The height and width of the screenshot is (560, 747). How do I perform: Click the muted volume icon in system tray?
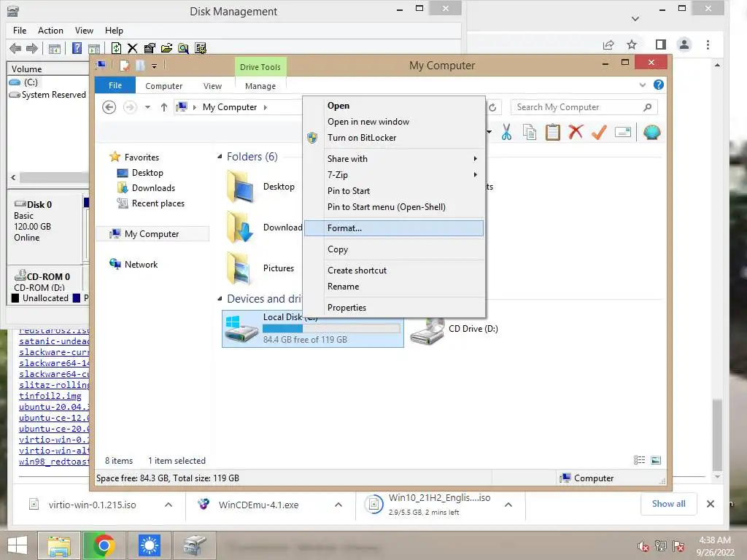(x=643, y=546)
